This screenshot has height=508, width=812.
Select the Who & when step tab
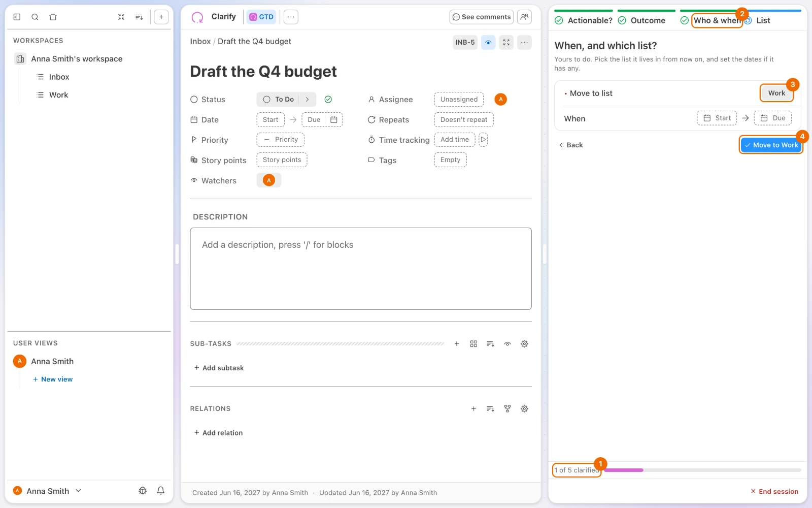click(711, 20)
